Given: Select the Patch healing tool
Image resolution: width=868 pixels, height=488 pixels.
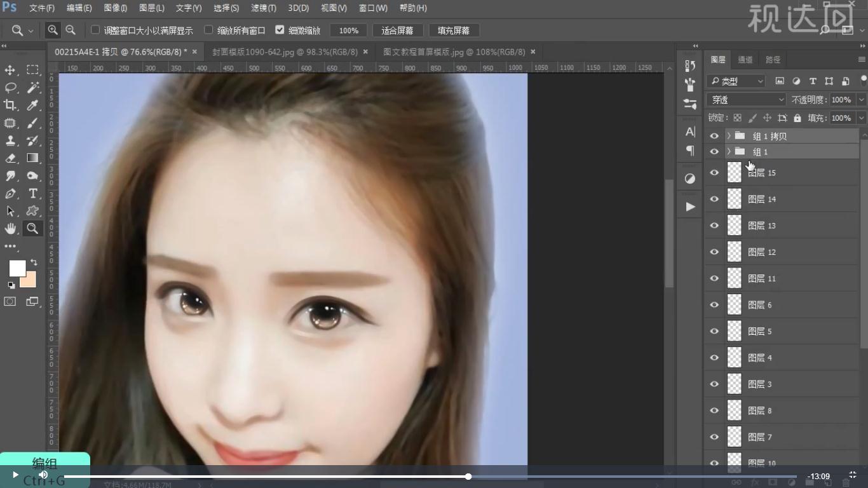Looking at the screenshot, I should [x=10, y=123].
